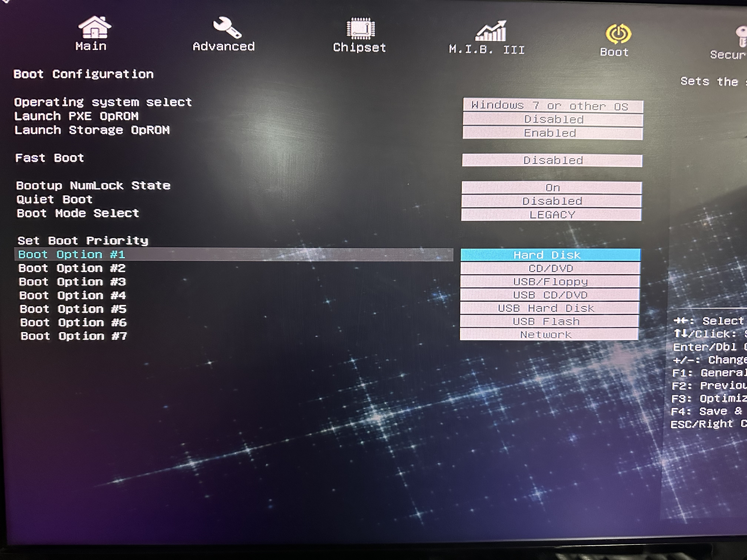Toggle Launch Storage OpROM Enabled value
Screen dimensions: 747x560
(553, 133)
